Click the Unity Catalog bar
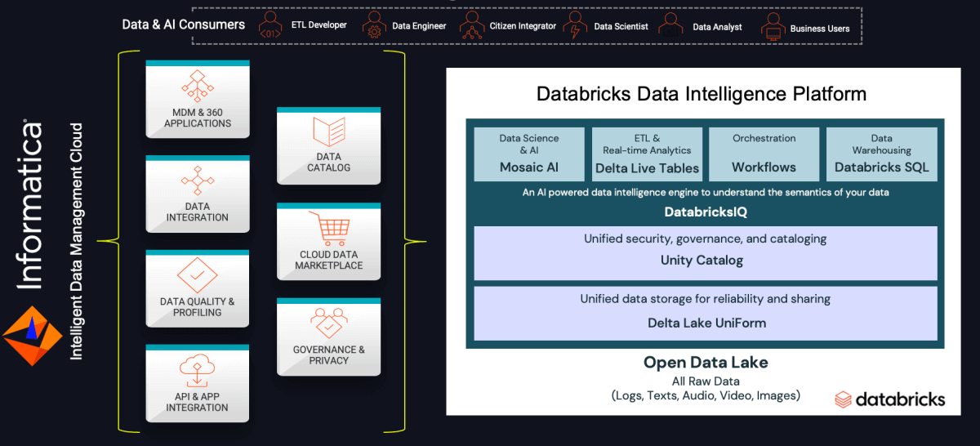 point(702,252)
